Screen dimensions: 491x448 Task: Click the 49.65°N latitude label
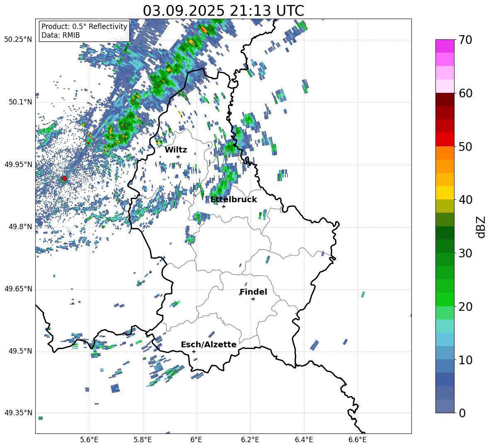click(x=18, y=288)
